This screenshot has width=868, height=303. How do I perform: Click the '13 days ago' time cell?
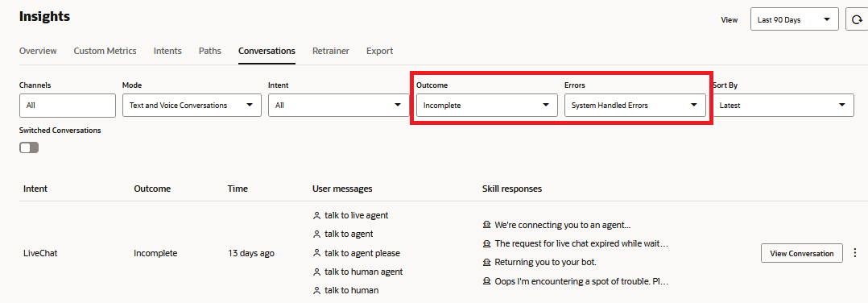pyautogui.click(x=250, y=253)
